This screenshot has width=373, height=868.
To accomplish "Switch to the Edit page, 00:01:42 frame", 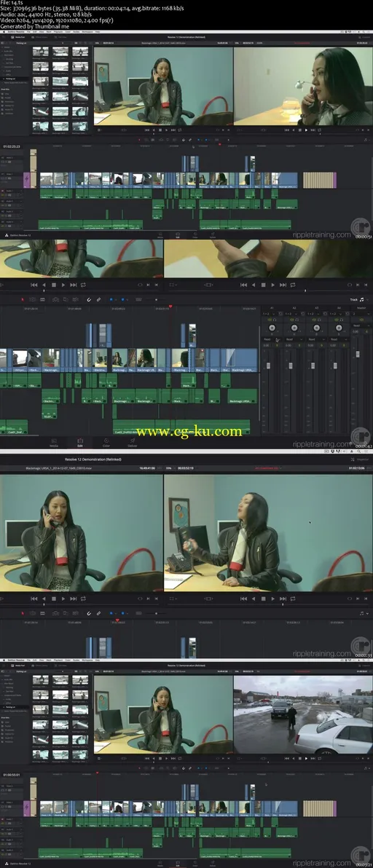I will (x=80, y=444).
